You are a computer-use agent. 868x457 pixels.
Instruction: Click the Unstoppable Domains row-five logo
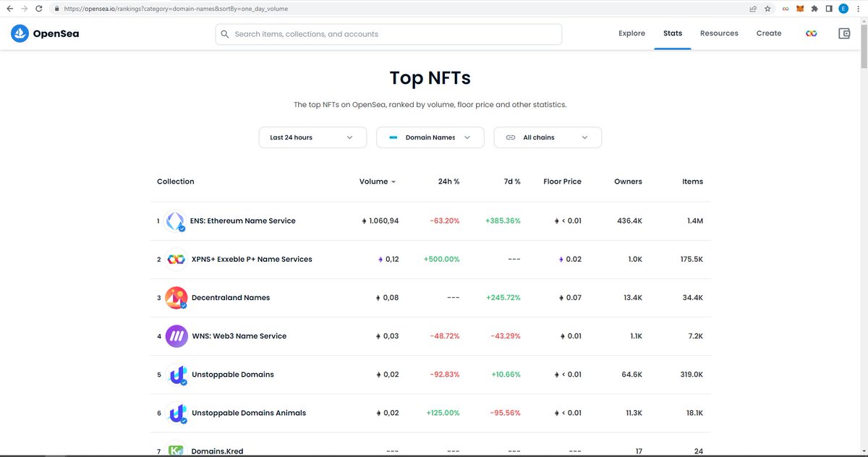coord(176,375)
